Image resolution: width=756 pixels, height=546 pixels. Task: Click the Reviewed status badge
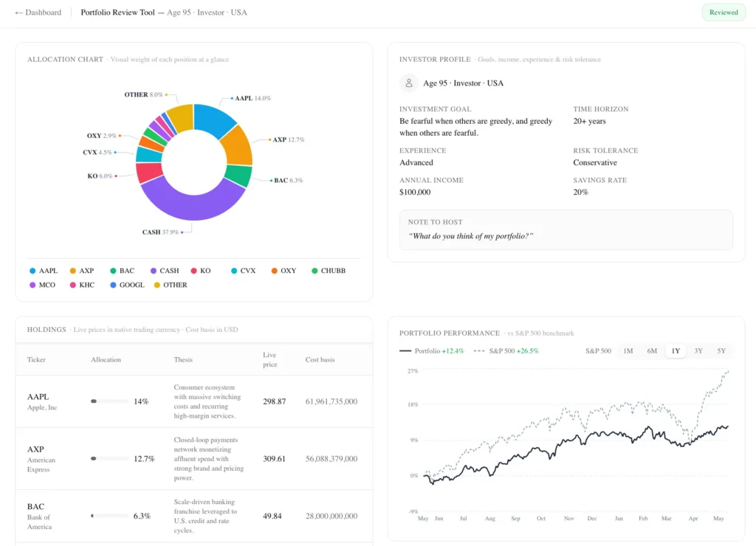(x=724, y=13)
